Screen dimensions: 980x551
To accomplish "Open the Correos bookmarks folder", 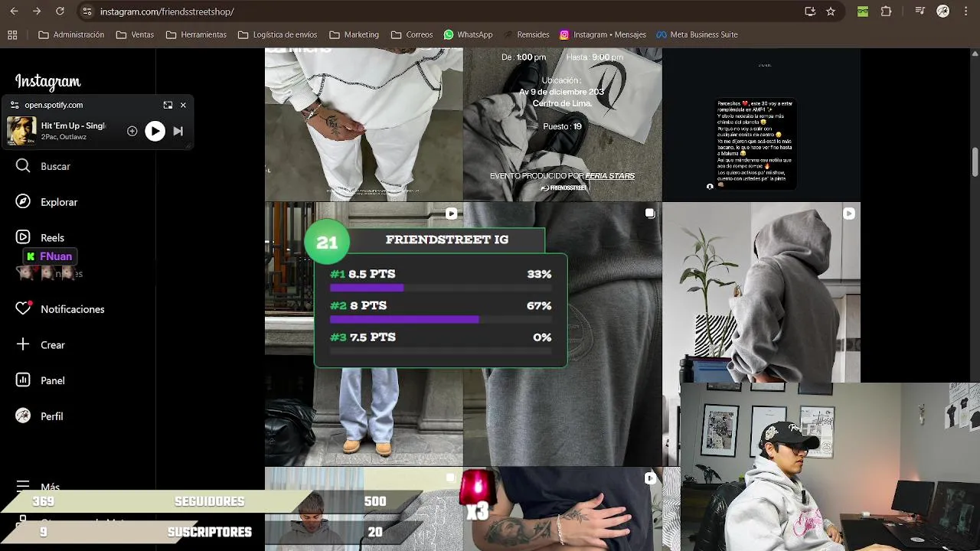I will [412, 34].
